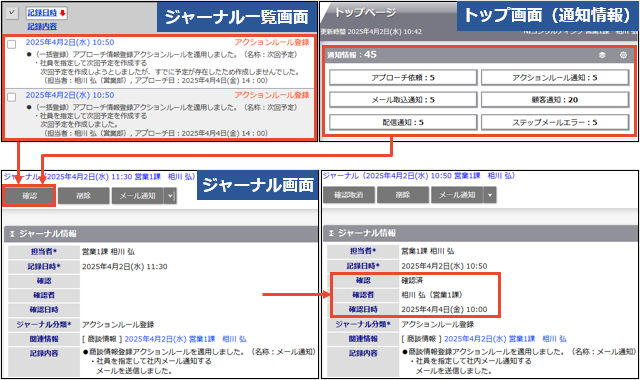Image resolution: width=640 pixels, height=380 pixels.
Task: Open 顧客通知 : 20 notification
Action: click(x=555, y=100)
